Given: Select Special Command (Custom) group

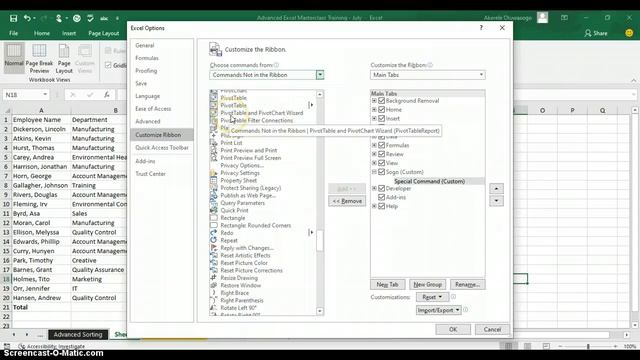Looking at the screenshot, I should (429, 181).
